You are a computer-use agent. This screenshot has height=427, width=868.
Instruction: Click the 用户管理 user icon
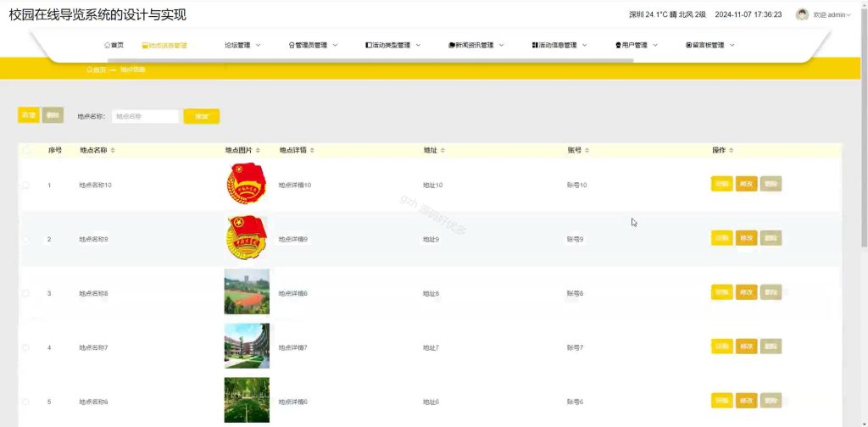pyautogui.click(x=618, y=46)
